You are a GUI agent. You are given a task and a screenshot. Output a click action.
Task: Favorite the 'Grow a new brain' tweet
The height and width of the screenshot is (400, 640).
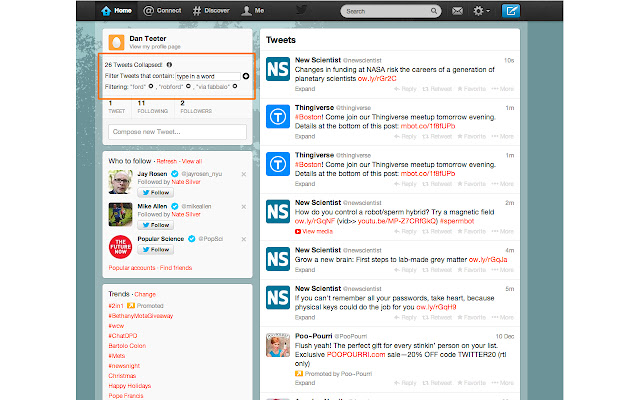[x=471, y=270]
